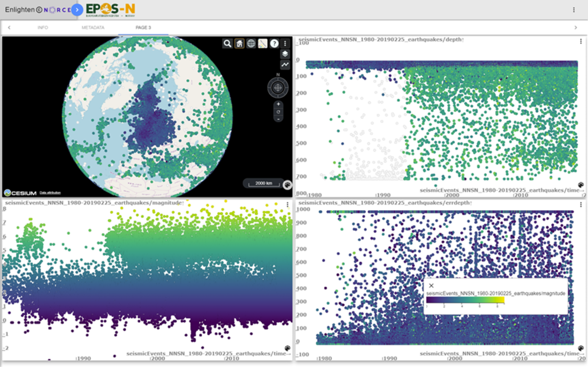Open the overflow menu on the depth chart
This screenshot has width=588, height=367.
click(581, 41)
